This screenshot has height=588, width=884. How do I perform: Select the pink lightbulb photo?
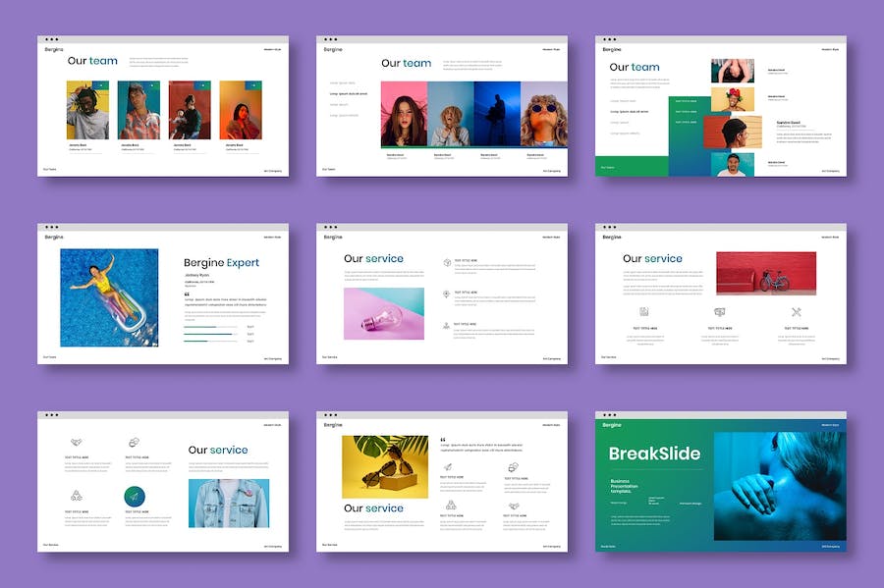384,313
